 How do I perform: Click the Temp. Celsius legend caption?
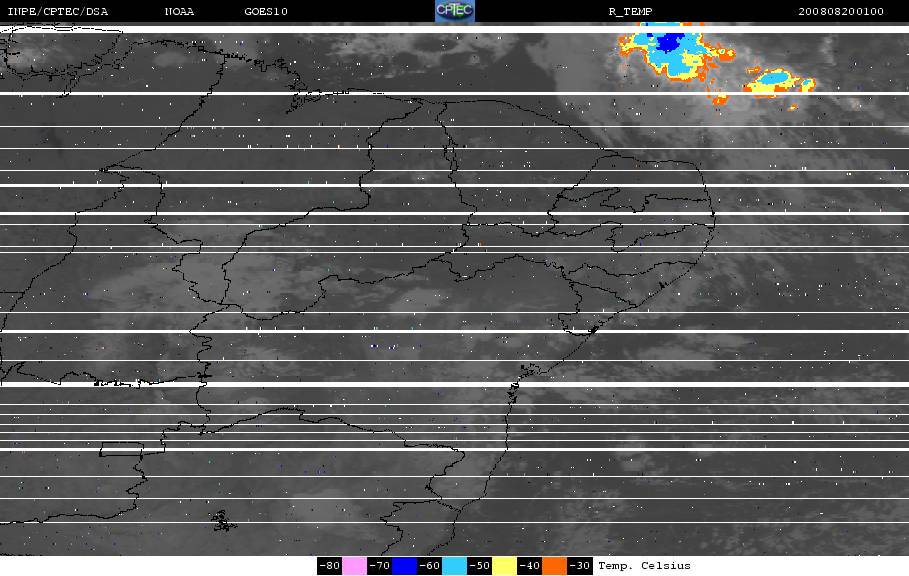644,566
